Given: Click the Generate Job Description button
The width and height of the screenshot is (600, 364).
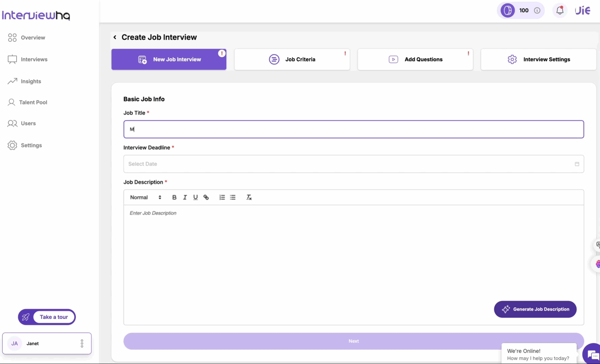Looking at the screenshot, I should pyautogui.click(x=535, y=309).
